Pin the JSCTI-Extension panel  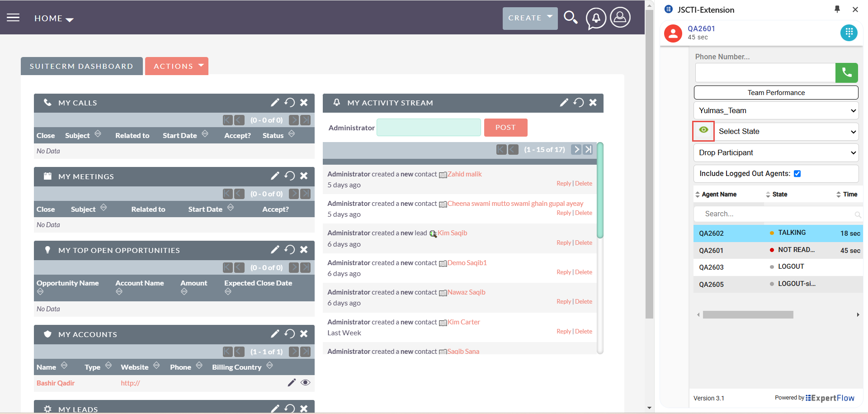point(837,10)
